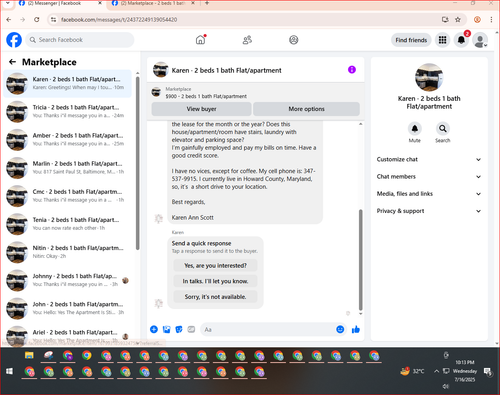Image resolution: width=500 pixels, height=395 pixels.
Task: Click the More options button
Action: 306,109
